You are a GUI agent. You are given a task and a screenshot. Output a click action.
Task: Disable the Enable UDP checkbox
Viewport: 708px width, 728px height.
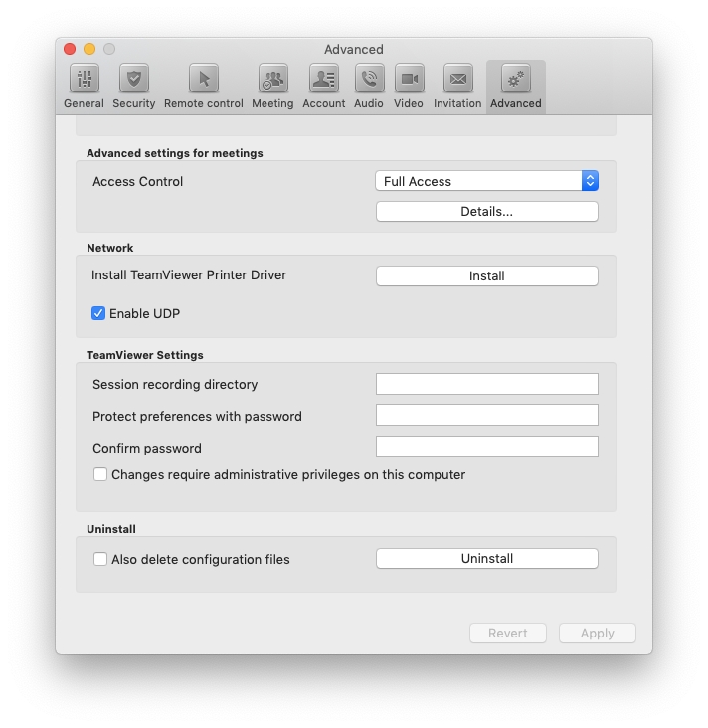(98, 313)
